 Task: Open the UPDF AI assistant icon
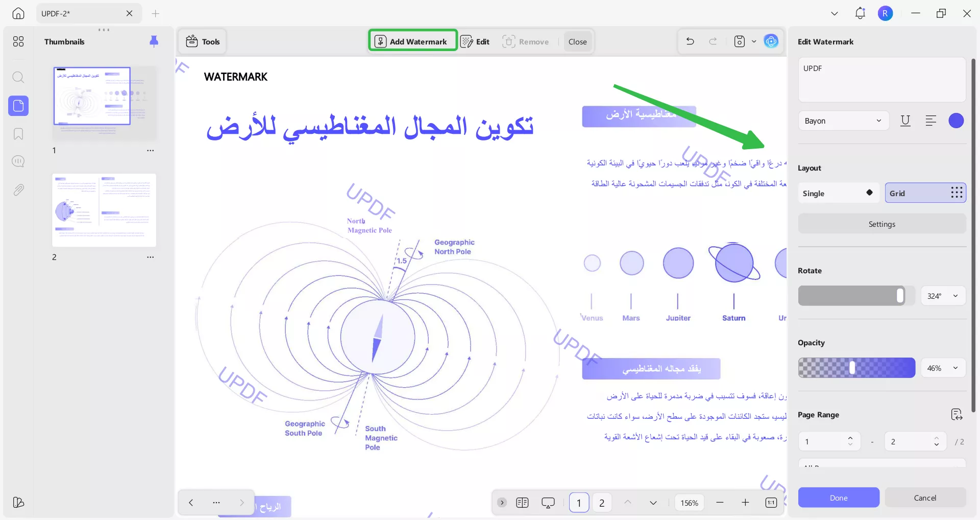771,41
